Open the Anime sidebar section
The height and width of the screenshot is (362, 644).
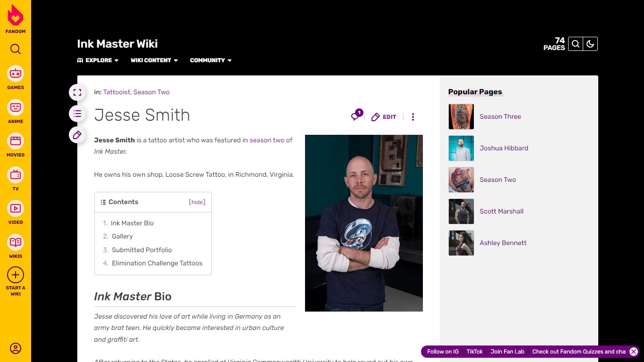point(16,111)
